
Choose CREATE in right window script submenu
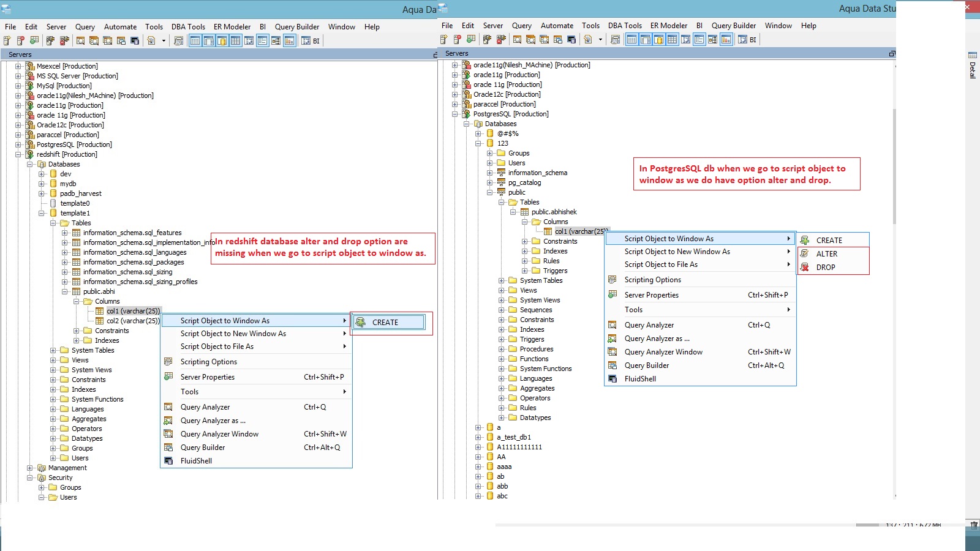832,241
